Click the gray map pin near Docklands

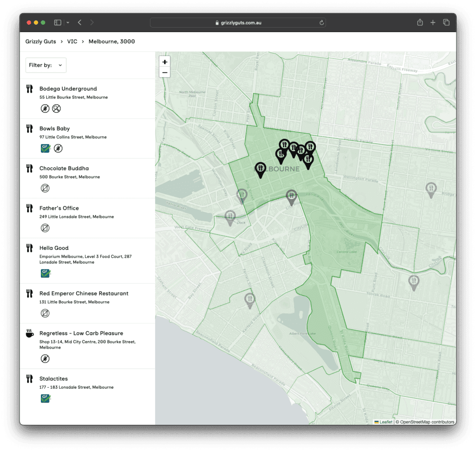(230, 217)
